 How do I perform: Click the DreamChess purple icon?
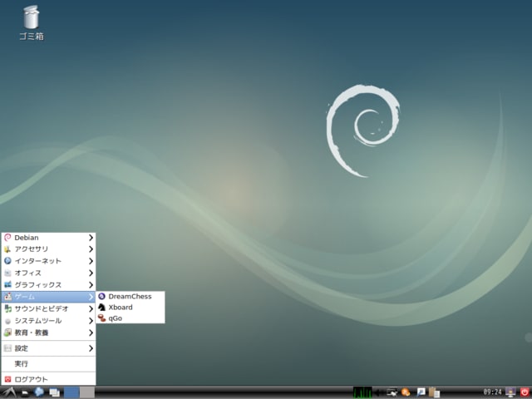[101, 297]
